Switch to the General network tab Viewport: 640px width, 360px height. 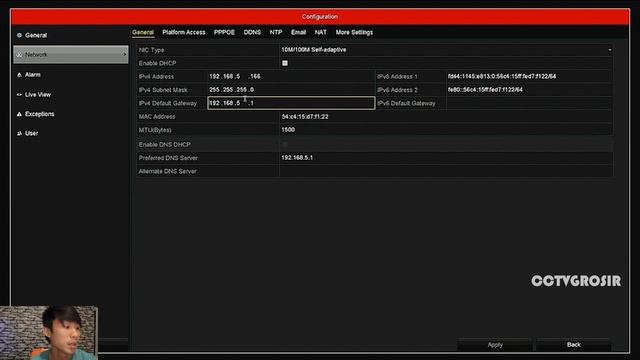pyautogui.click(x=143, y=32)
